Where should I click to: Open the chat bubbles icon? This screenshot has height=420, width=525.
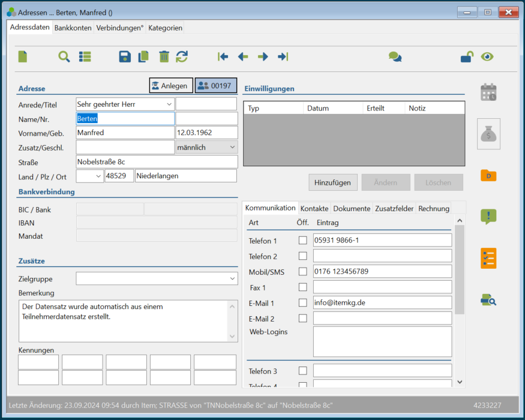[x=395, y=56]
